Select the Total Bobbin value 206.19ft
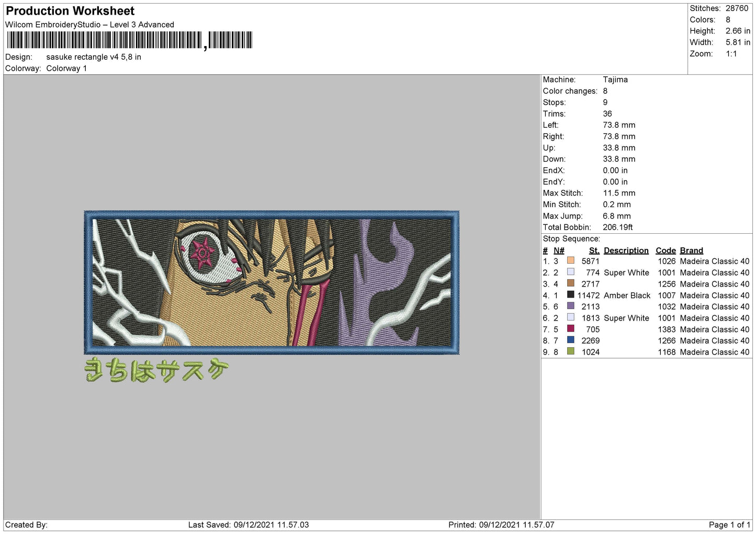 (x=618, y=228)
